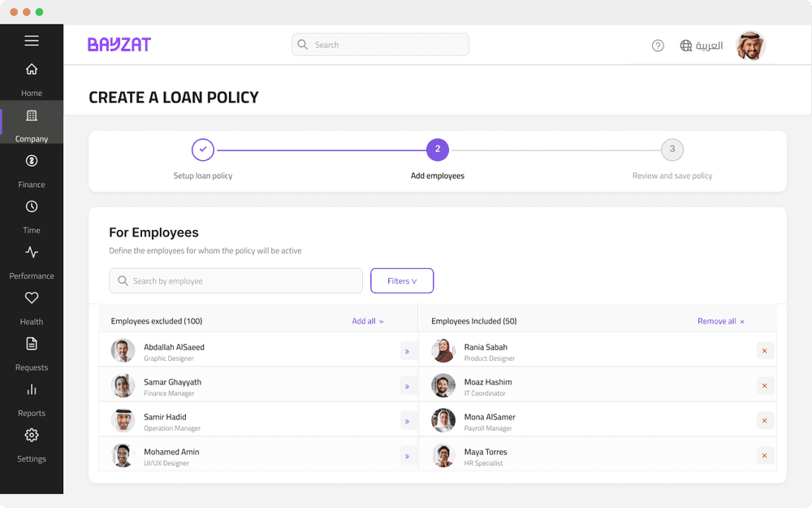Click the Add all link
This screenshot has height=508, width=812.
coord(367,320)
